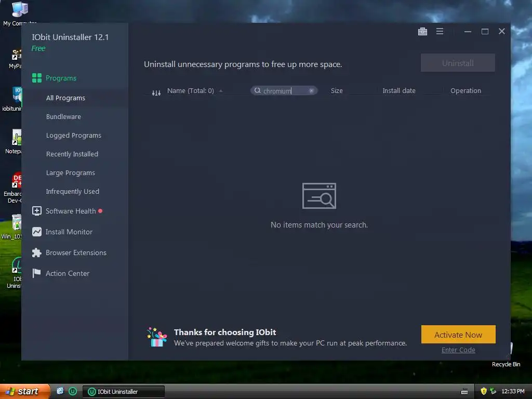This screenshot has height=399, width=532.
Task: Click the Programs grid icon
Action: [x=37, y=78]
